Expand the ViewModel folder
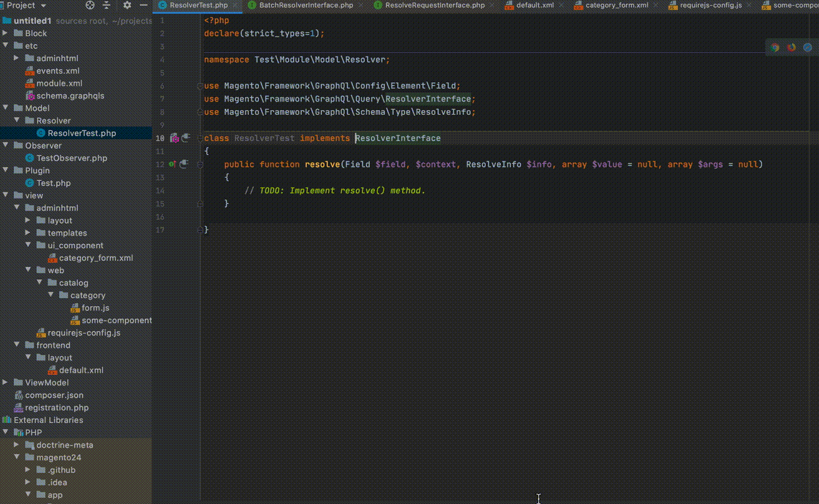Image resolution: width=819 pixels, height=504 pixels. (6, 382)
